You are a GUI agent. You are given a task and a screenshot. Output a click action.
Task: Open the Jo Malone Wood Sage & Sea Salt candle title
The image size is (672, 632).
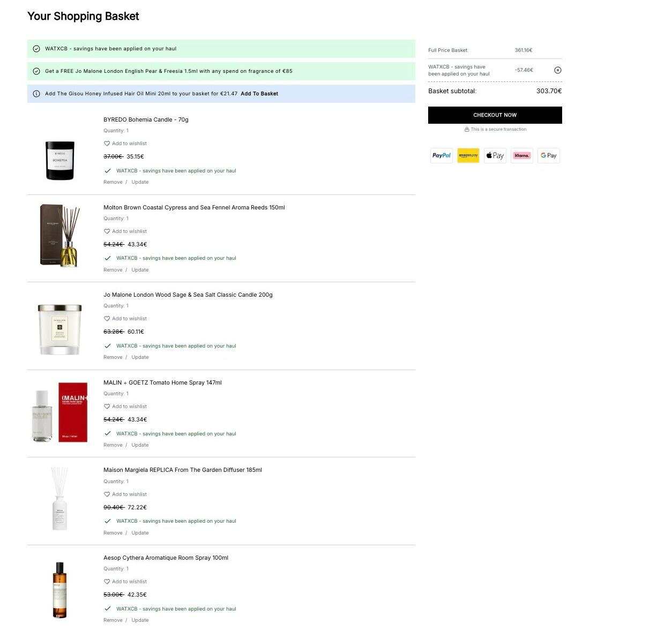(x=188, y=295)
